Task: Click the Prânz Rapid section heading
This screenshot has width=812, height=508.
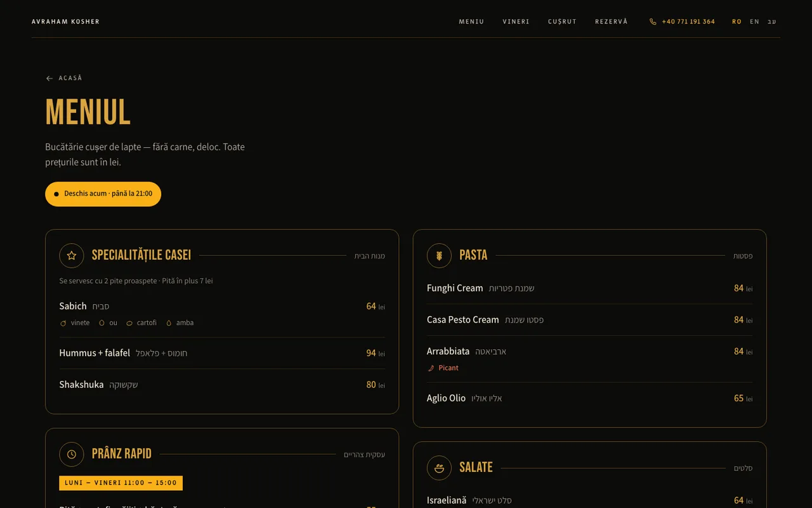Action: click(122, 454)
